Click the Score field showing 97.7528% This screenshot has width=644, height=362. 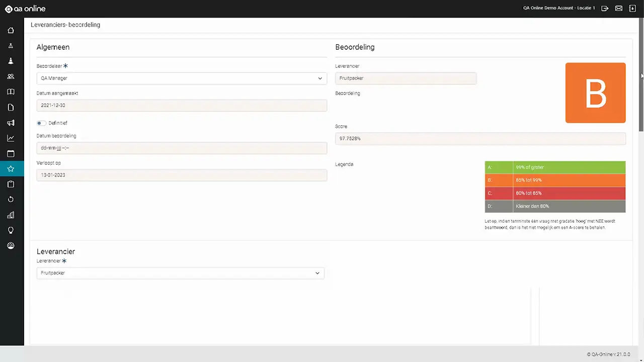click(x=480, y=138)
